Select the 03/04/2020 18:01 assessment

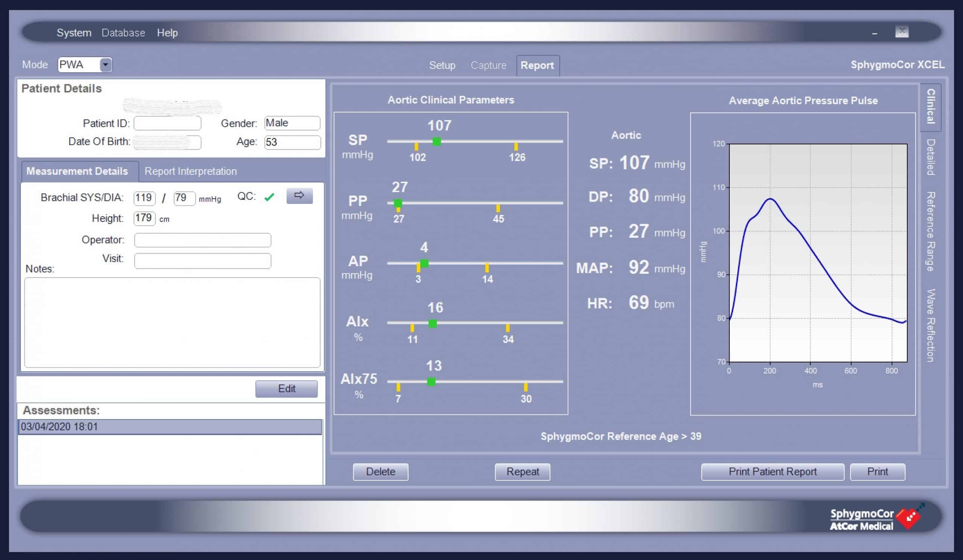(170, 427)
